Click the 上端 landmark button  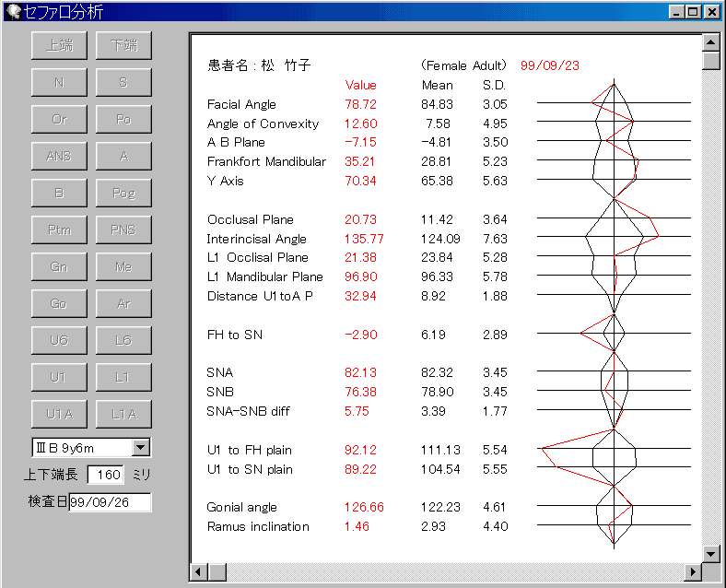[59, 45]
